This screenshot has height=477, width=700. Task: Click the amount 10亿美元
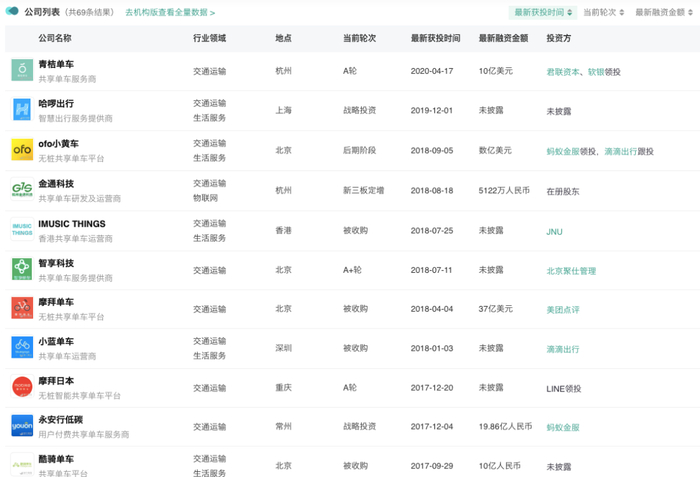pos(496,71)
